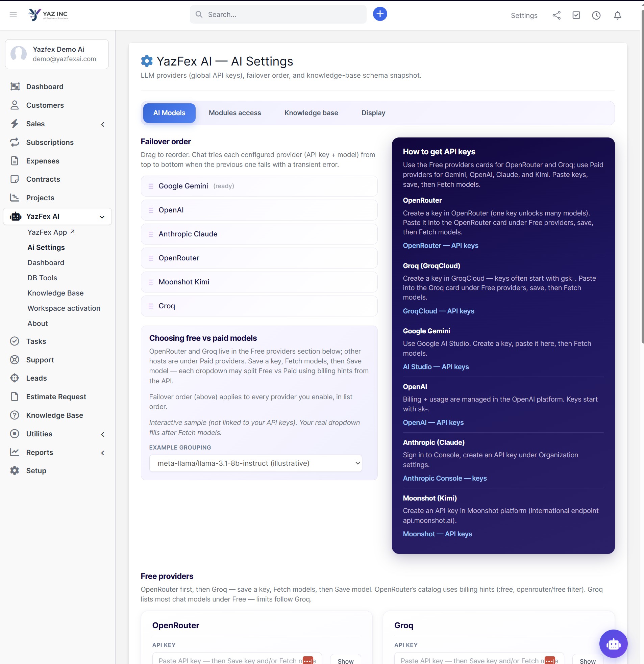Expand the Sales submenu chevron
644x664 pixels.
pyautogui.click(x=103, y=124)
